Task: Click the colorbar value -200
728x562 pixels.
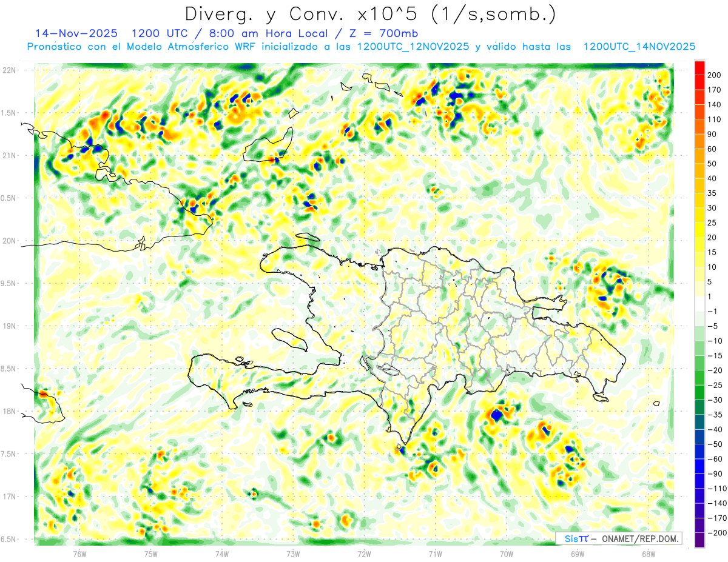Action: click(717, 533)
